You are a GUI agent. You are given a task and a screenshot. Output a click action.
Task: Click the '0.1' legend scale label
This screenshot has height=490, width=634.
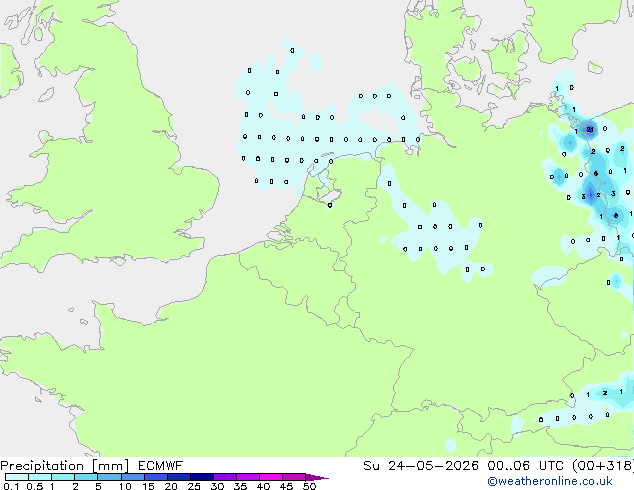coord(11,486)
